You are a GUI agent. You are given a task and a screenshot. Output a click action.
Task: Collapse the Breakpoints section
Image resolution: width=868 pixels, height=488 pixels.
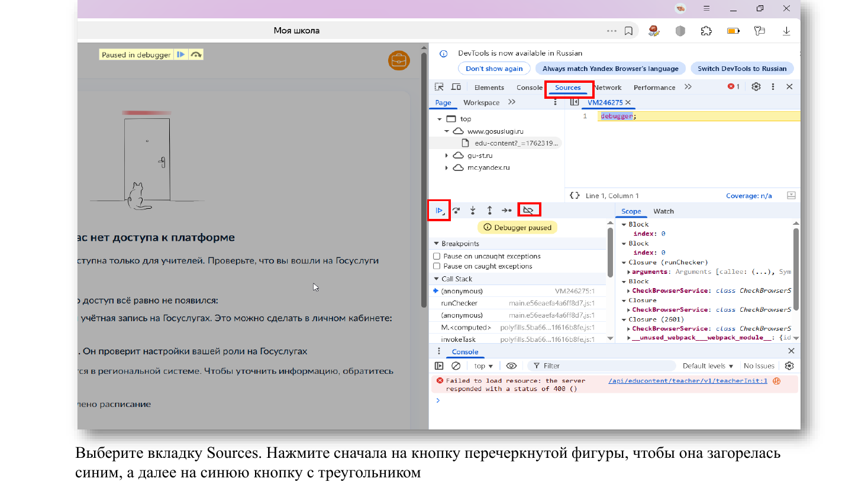[x=437, y=244]
